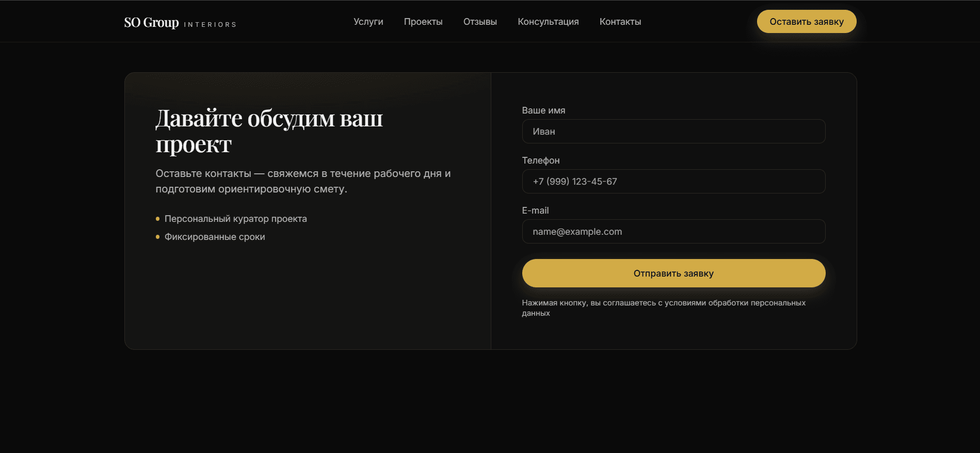The width and height of the screenshot is (980, 453).
Task: Select Контакты in the top navigation
Action: pyautogui.click(x=620, y=22)
